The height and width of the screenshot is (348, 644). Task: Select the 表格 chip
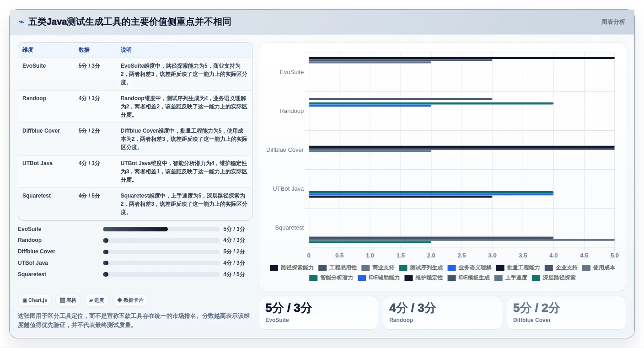tap(68, 300)
